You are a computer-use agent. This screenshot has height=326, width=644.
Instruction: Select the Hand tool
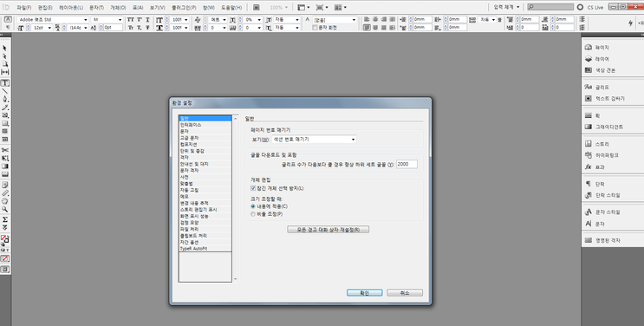5,201
